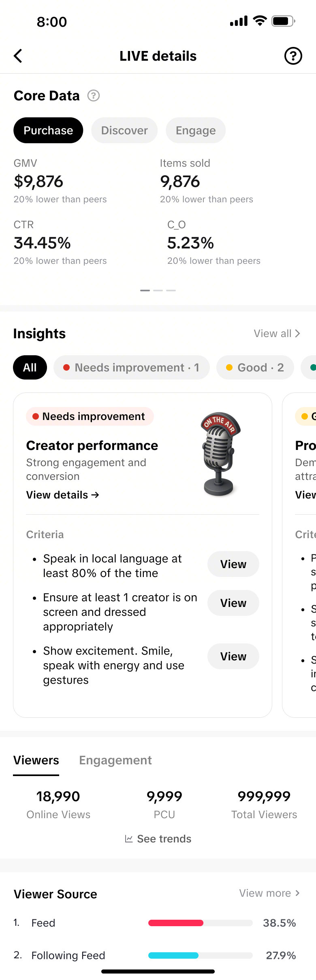The image size is (316, 980).
Task: Tap the On The Air microphone image
Action: pos(220,454)
